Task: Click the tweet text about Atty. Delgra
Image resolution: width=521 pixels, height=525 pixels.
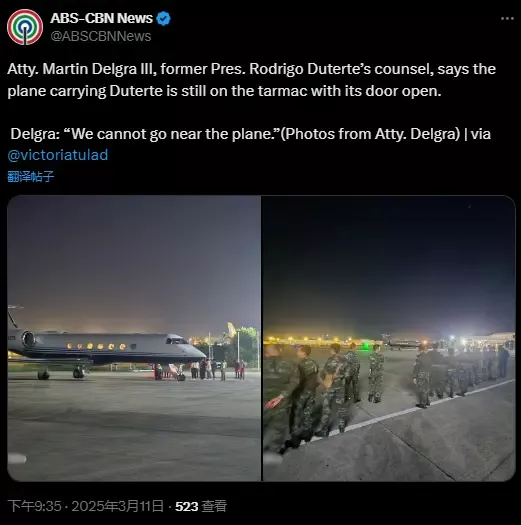Action: [251, 80]
